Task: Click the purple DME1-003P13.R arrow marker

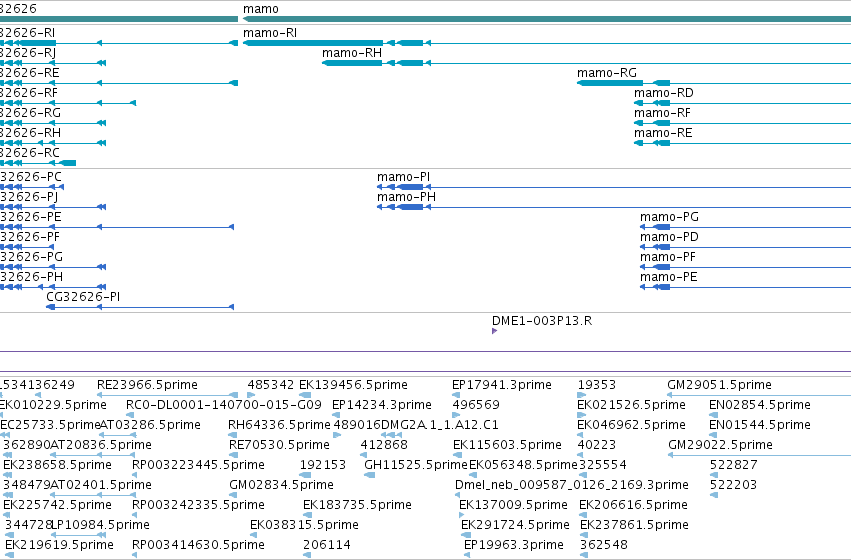Action: coord(494,331)
